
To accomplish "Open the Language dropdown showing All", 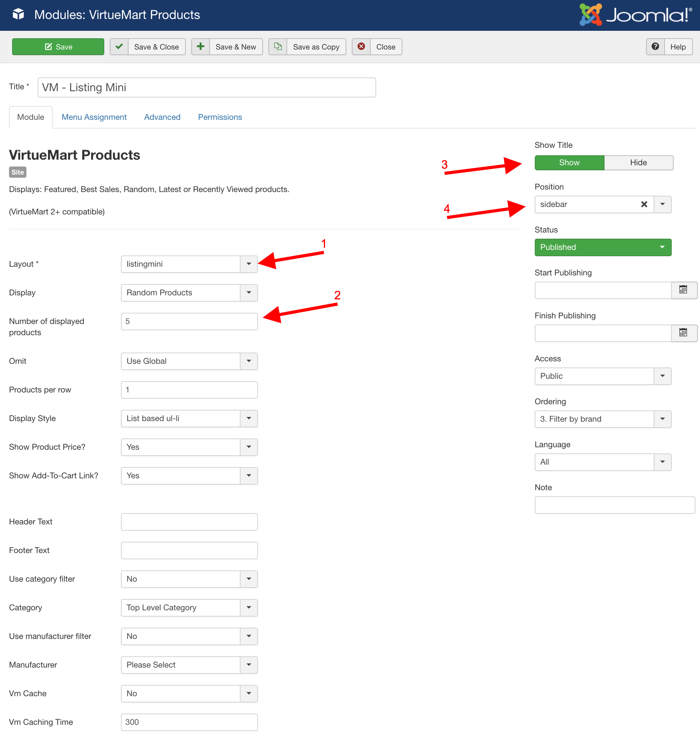I will [x=603, y=462].
